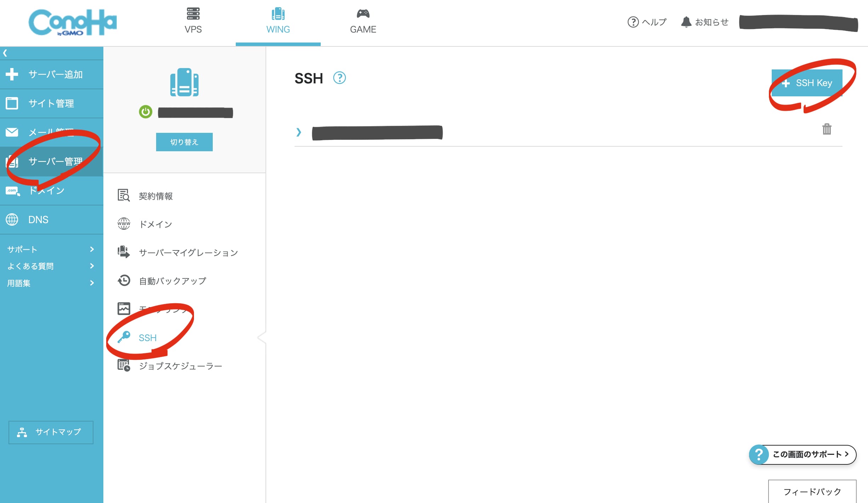Click the monitoring graph icon
The width and height of the screenshot is (868, 503).
124,309
